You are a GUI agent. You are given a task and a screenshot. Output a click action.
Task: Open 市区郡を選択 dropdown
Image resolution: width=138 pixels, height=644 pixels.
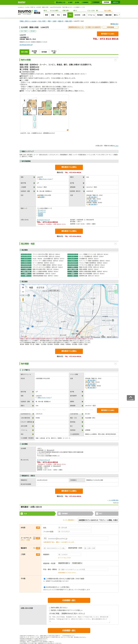click(77, 563)
